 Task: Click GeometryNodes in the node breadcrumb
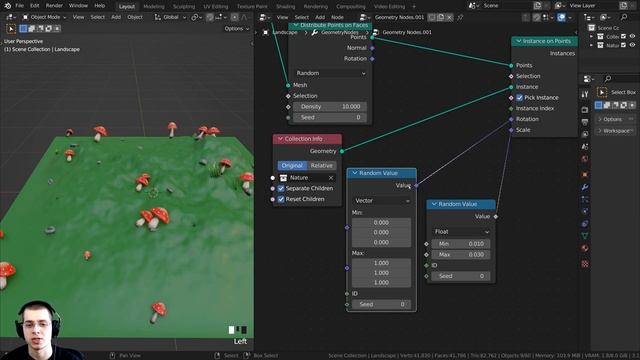pyautogui.click(x=340, y=32)
